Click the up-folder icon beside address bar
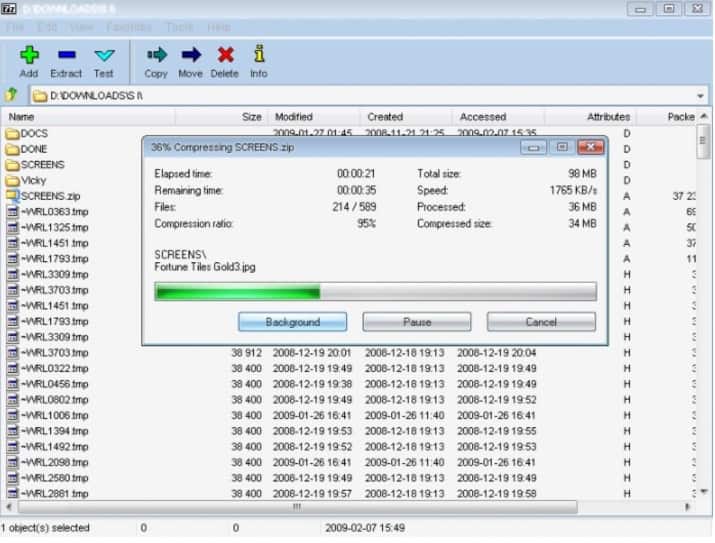The height and width of the screenshot is (543, 715). 11,95
